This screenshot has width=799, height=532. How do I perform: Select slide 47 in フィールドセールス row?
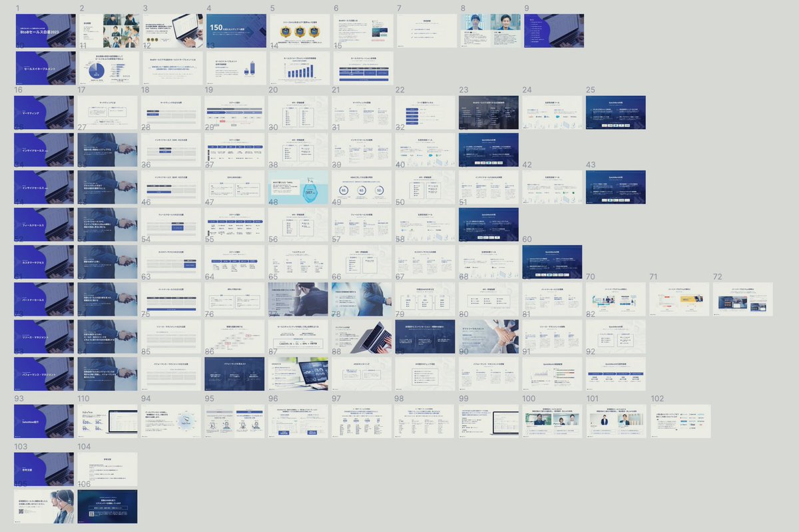click(x=236, y=224)
